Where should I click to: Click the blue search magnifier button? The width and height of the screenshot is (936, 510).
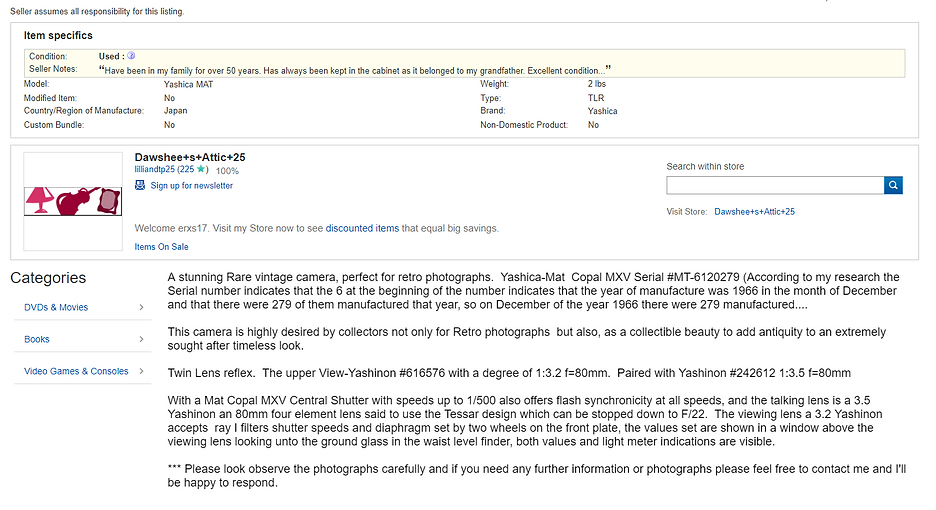(893, 185)
